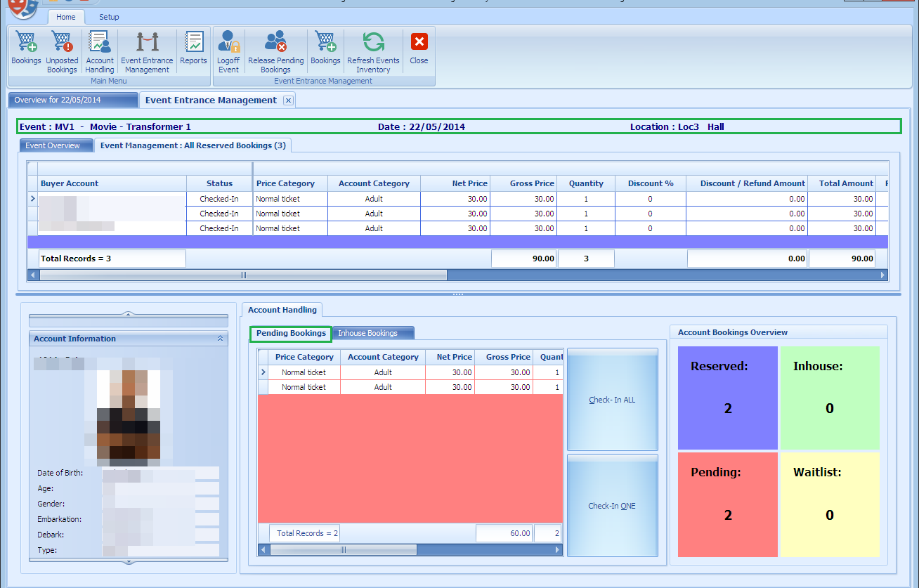Switch to the Event Overview tab
The height and width of the screenshot is (588, 919).
click(56, 145)
